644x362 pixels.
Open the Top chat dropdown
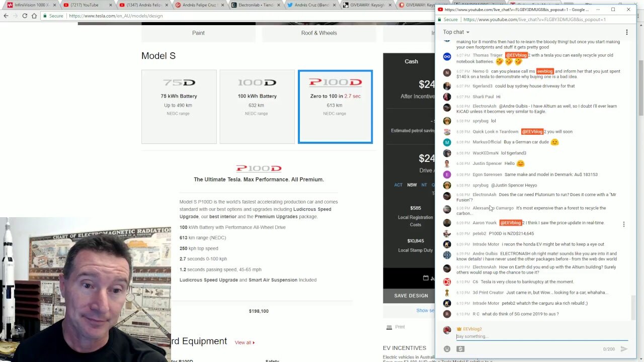456,32
